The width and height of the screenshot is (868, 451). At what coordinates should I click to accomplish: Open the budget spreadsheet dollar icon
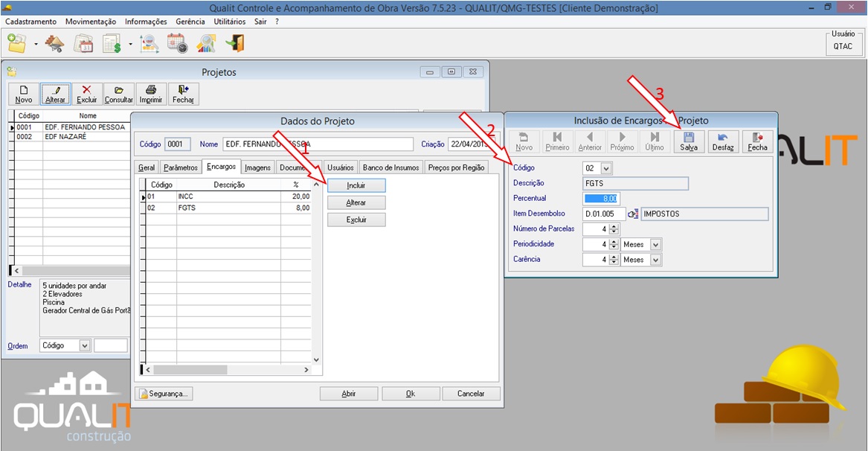click(x=112, y=43)
